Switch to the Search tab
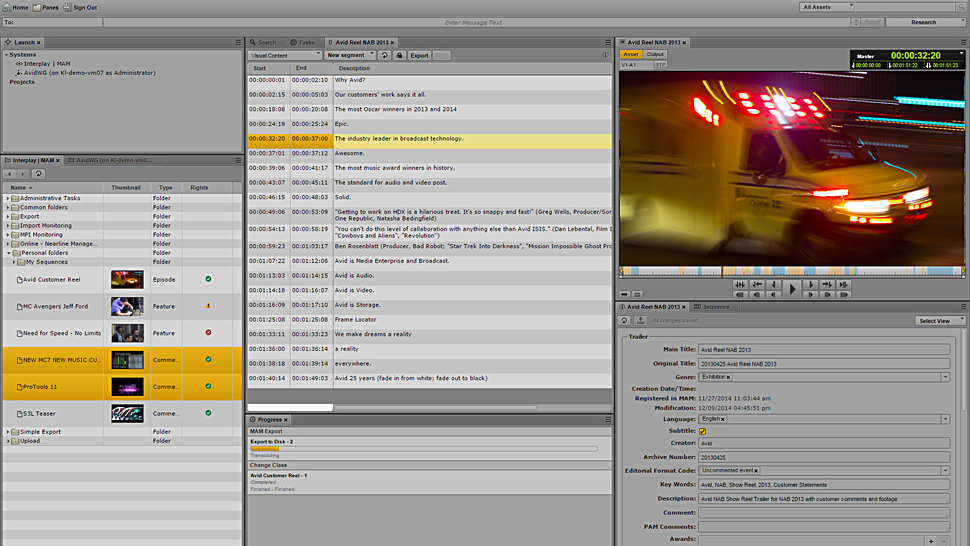 (x=263, y=43)
